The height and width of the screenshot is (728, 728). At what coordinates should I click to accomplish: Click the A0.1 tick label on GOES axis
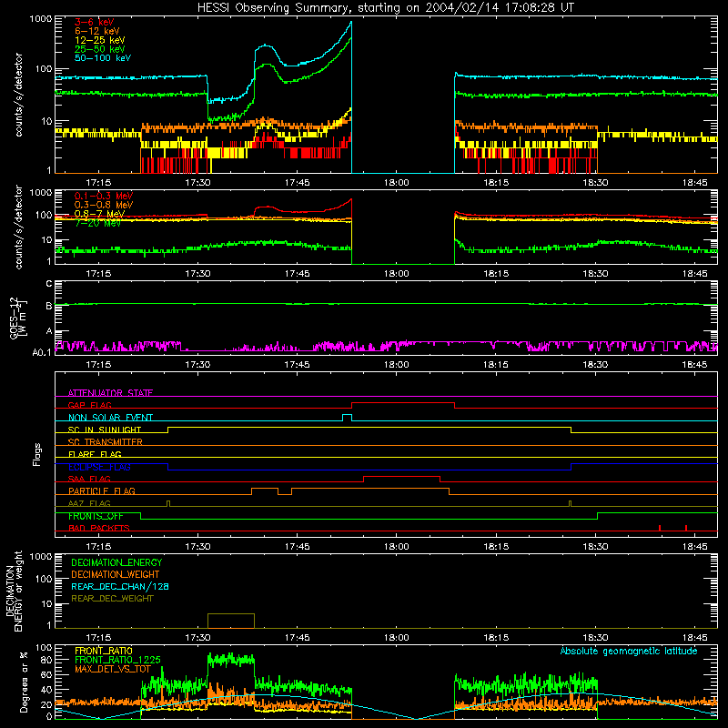pos(42,352)
